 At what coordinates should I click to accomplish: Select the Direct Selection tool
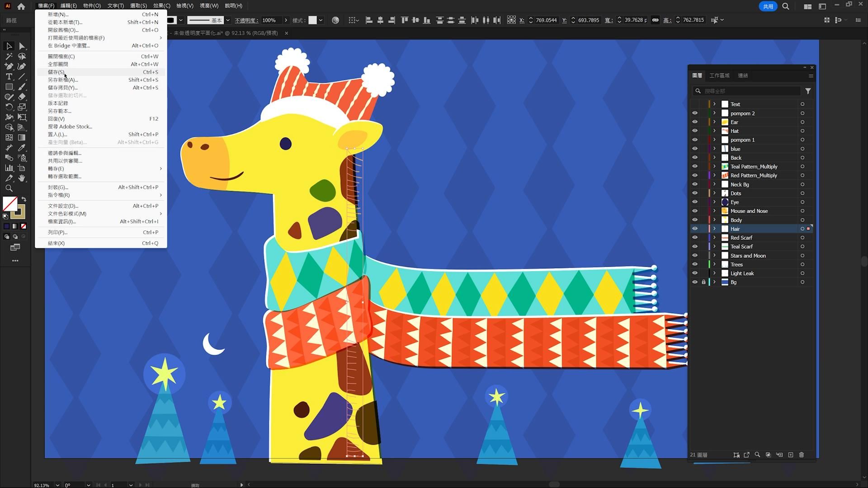pos(22,46)
